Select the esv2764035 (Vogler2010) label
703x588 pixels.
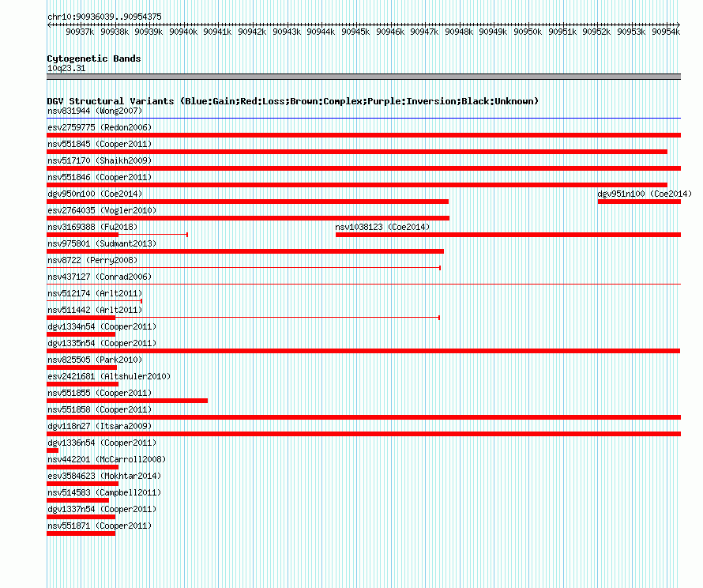[x=102, y=210]
